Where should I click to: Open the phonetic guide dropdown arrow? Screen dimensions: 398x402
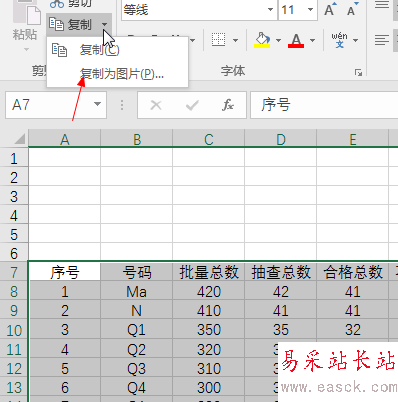pyautogui.click(x=355, y=40)
